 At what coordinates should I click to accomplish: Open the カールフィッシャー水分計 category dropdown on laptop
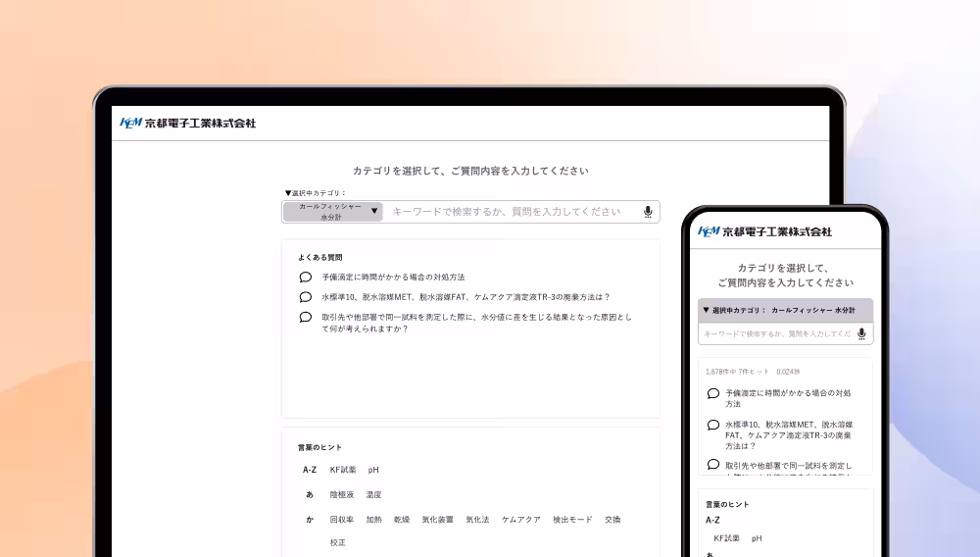coord(332,212)
